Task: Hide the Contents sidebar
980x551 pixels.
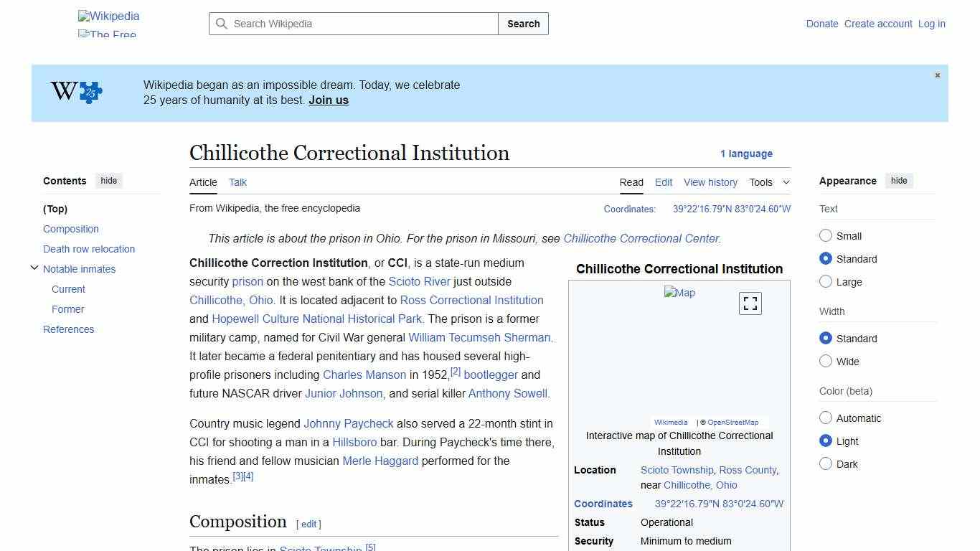Action: (x=108, y=180)
